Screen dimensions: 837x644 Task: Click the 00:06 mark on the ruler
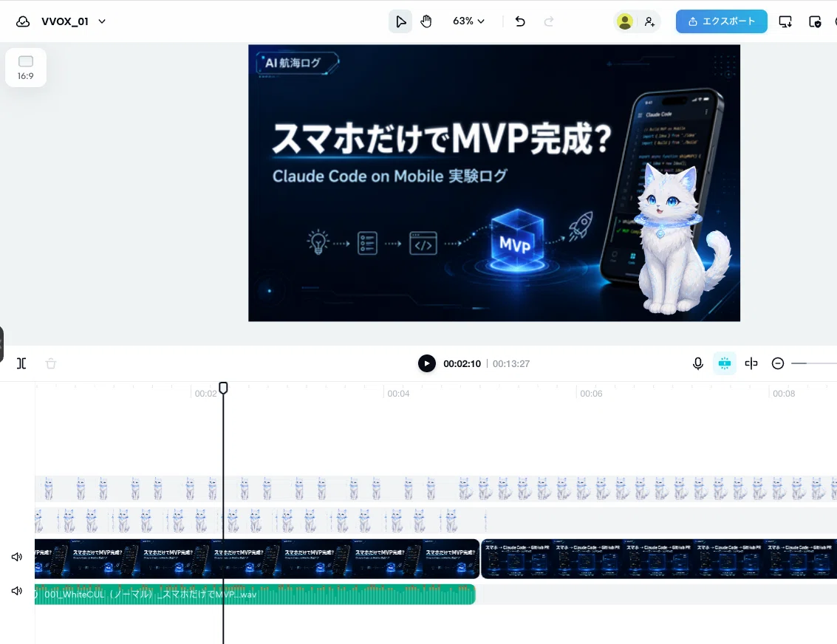[591, 394]
